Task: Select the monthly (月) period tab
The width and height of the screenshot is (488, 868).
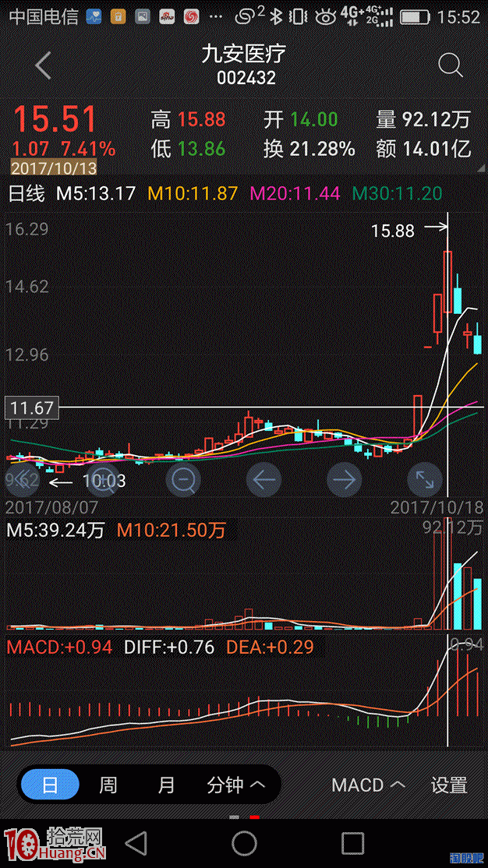Action: (166, 785)
